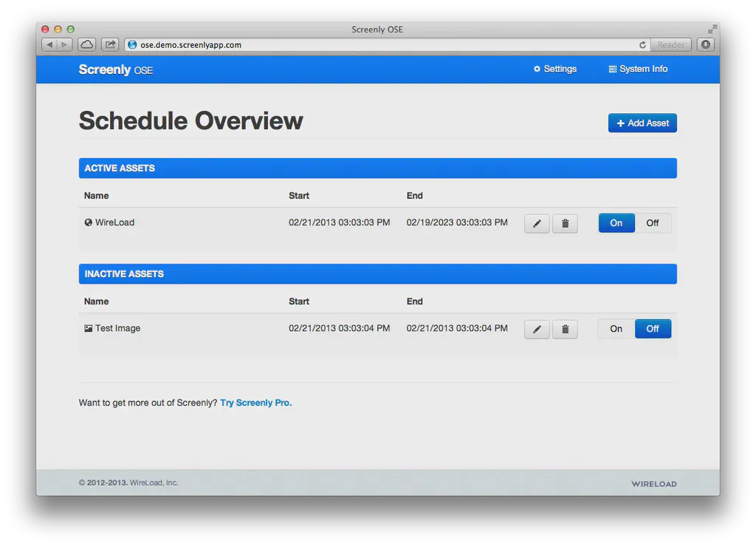This screenshot has height=546, width=756.
Task: Click the list icon next to System Info
Action: pyautogui.click(x=611, y=69)
